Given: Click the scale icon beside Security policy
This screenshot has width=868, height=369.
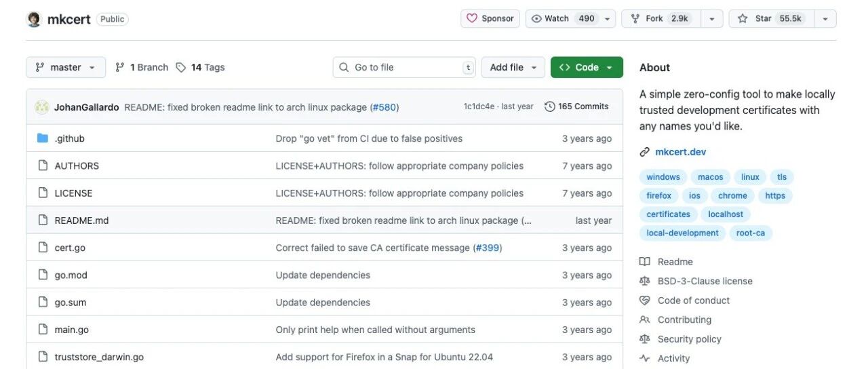Looking at the screenshot, I should [644, 339].
